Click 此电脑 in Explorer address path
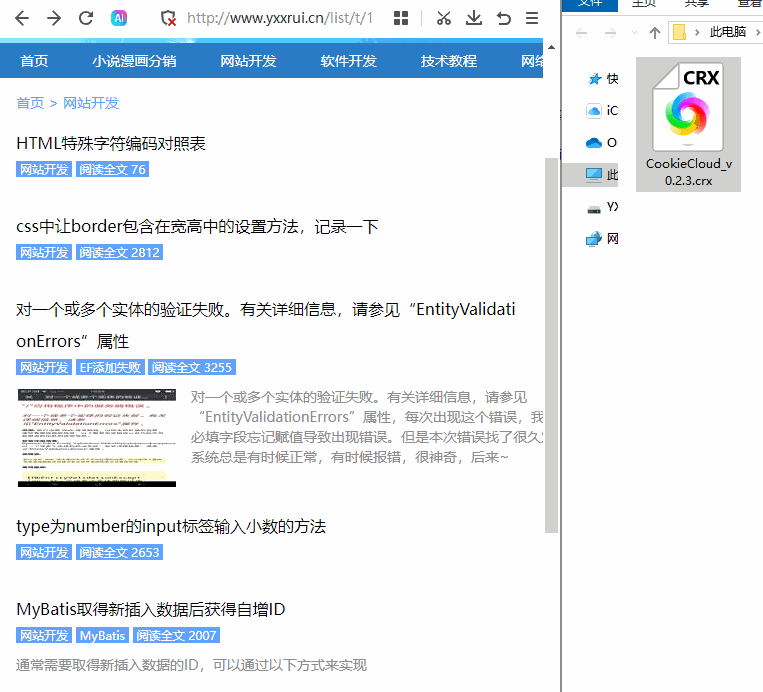Viewport: 763px width, 692px height. 727,32
